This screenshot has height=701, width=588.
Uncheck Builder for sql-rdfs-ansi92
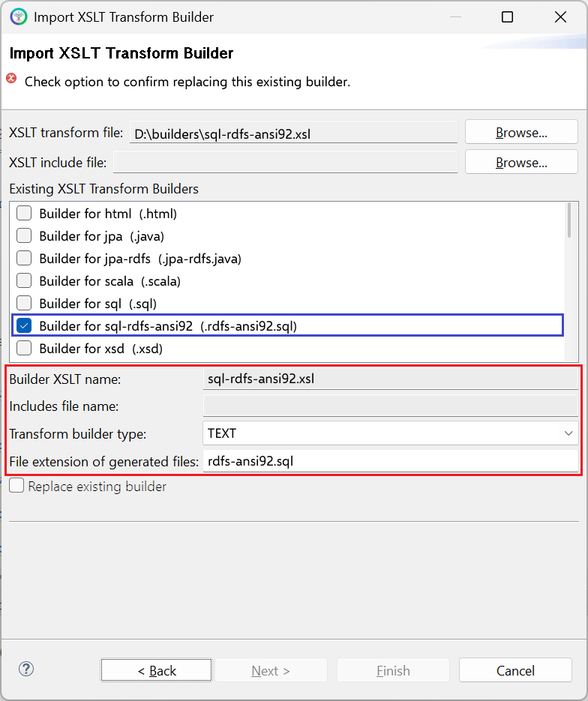(24, 325)
